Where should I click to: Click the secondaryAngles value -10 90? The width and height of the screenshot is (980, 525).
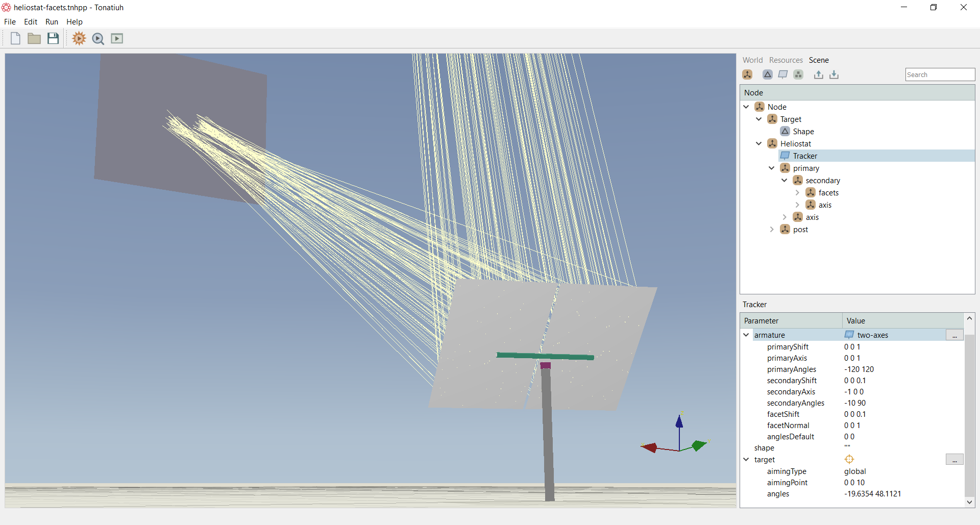855,403
